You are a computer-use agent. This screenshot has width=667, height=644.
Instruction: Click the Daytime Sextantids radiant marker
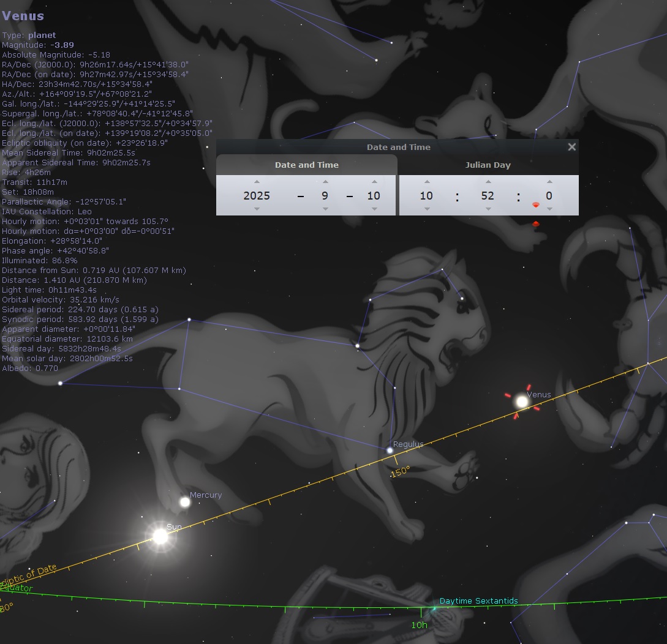pos(434,608)
